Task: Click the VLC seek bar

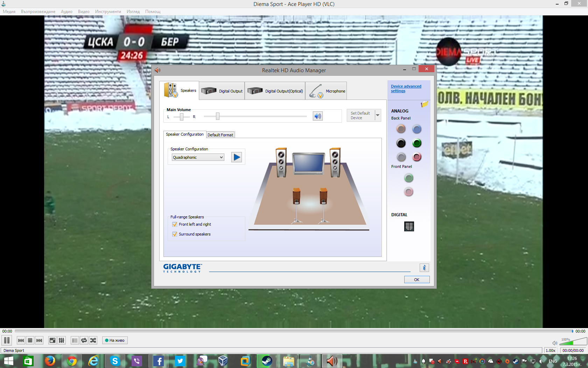Action: tap(293, 331)
